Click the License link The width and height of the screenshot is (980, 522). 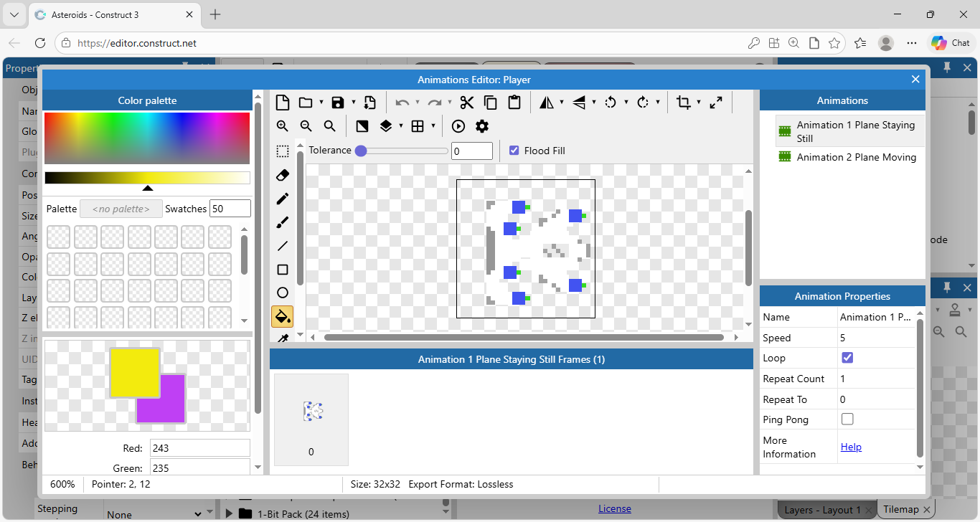615,508
